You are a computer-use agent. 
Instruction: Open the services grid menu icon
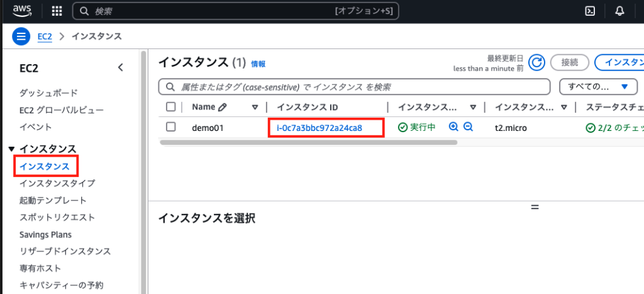click(57, 11)
